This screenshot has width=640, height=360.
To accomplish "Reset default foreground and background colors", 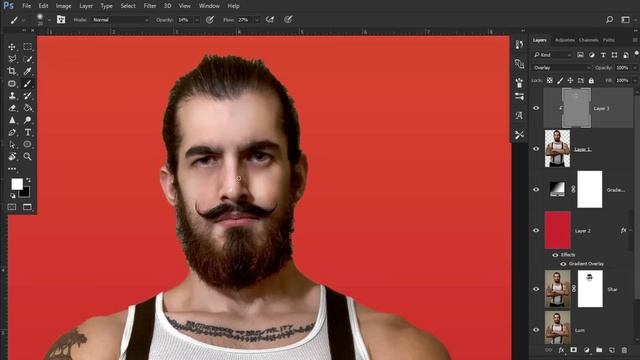I will [13, 196].
